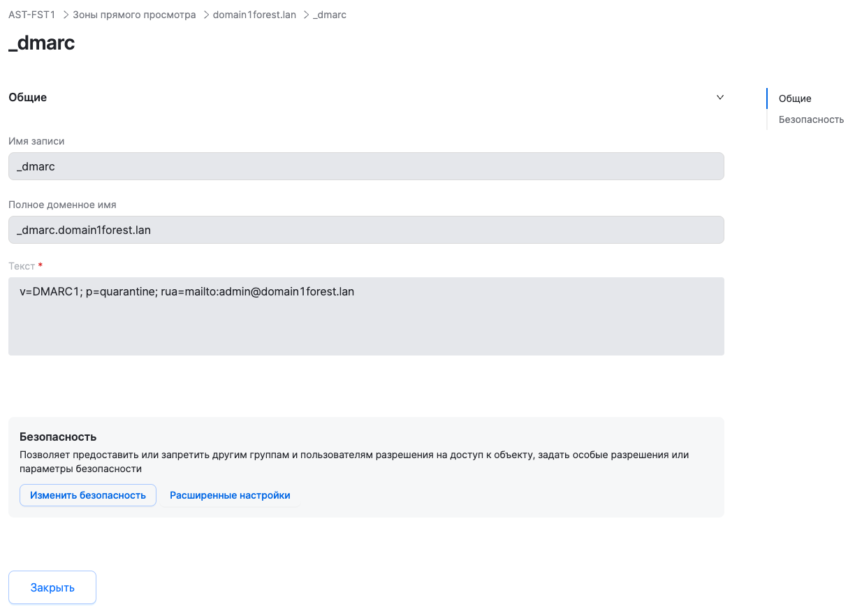Click the Полное доменное имя label

pos(62,205)
